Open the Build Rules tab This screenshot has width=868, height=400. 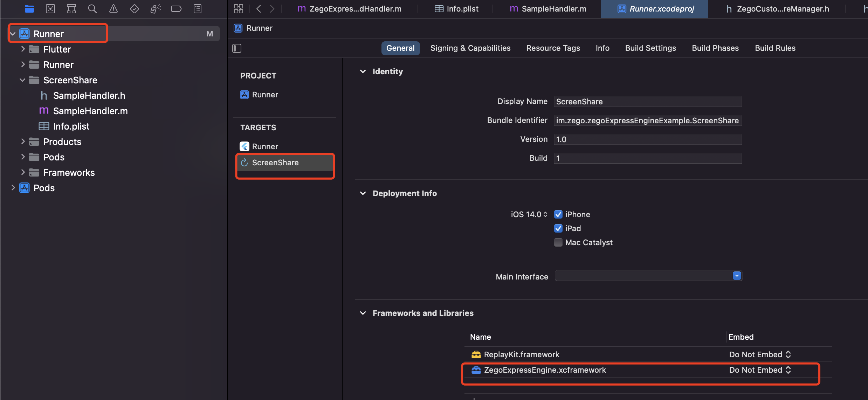(x=775, y=48)
